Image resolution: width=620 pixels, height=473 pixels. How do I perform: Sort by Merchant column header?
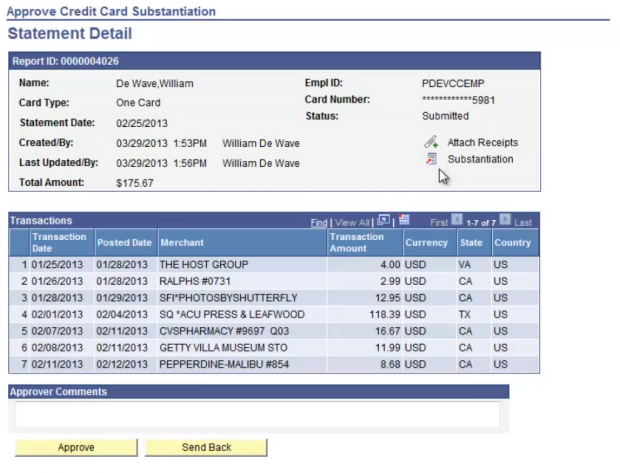(x=181, y=243)
